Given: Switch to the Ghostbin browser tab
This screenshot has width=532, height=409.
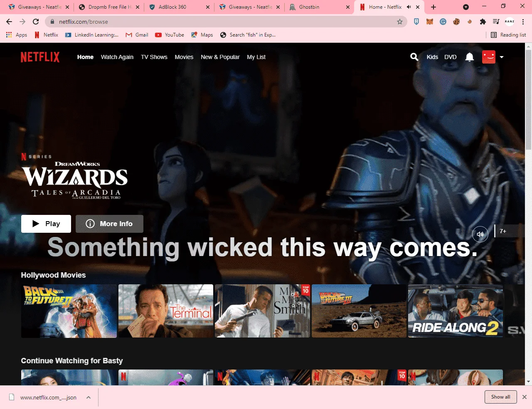Looking at the screenshot, I should [320, 7].
